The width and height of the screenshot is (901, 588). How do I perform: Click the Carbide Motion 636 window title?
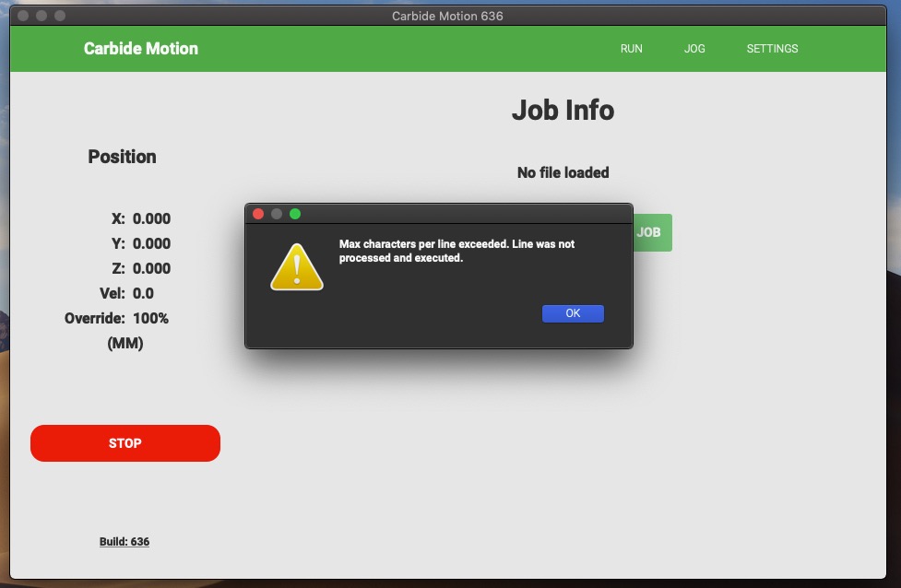[447, 16]
